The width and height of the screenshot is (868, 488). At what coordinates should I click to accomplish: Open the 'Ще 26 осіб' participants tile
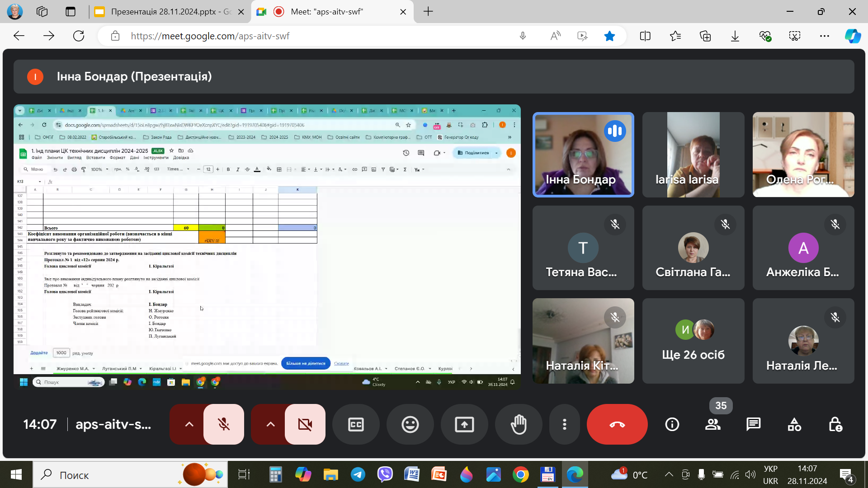click(x=693, y=341)
